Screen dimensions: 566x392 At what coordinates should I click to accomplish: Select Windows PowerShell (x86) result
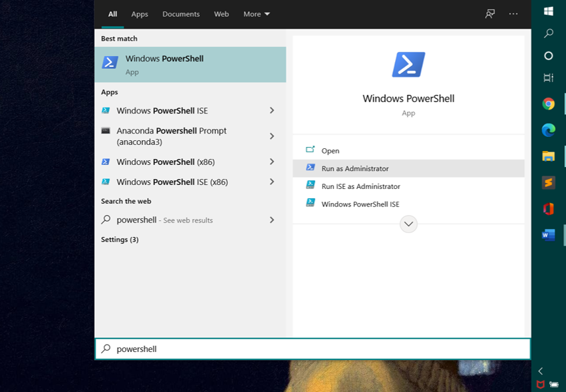(190, 162)
